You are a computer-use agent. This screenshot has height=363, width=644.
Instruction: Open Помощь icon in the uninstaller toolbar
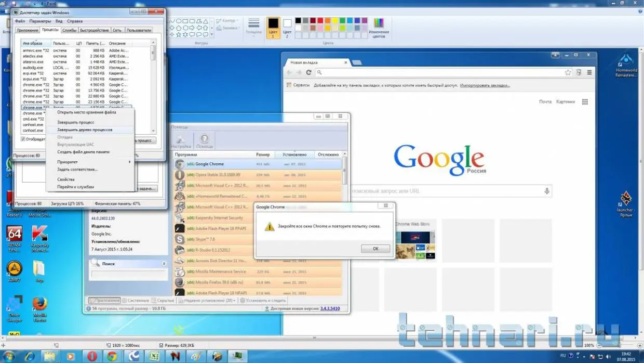click(205, 141)
